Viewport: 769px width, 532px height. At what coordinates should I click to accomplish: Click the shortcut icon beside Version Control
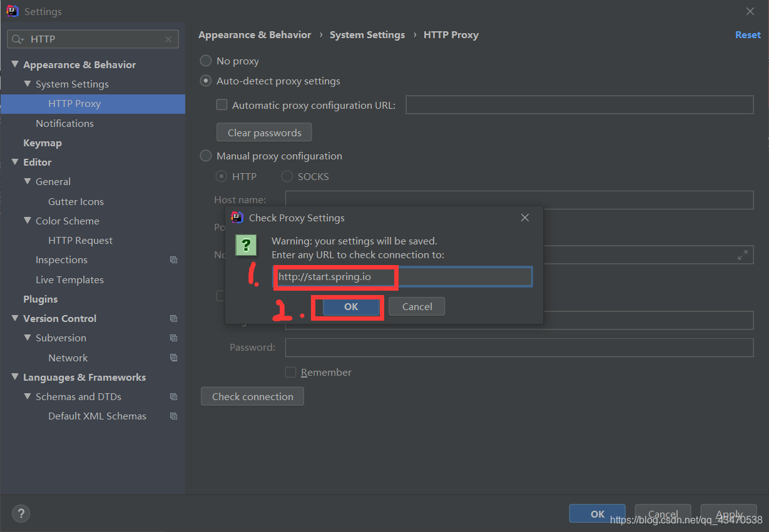173,318
